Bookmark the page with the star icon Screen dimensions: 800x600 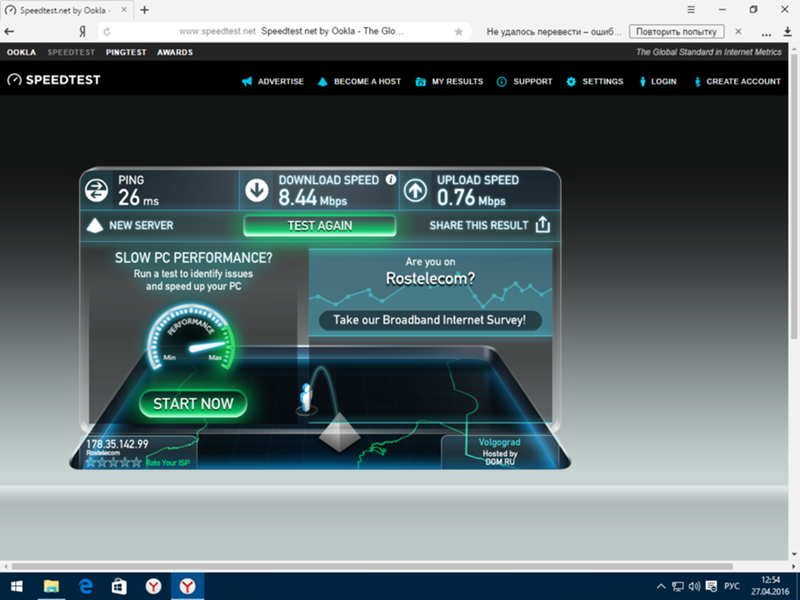(x=459, y=32)
